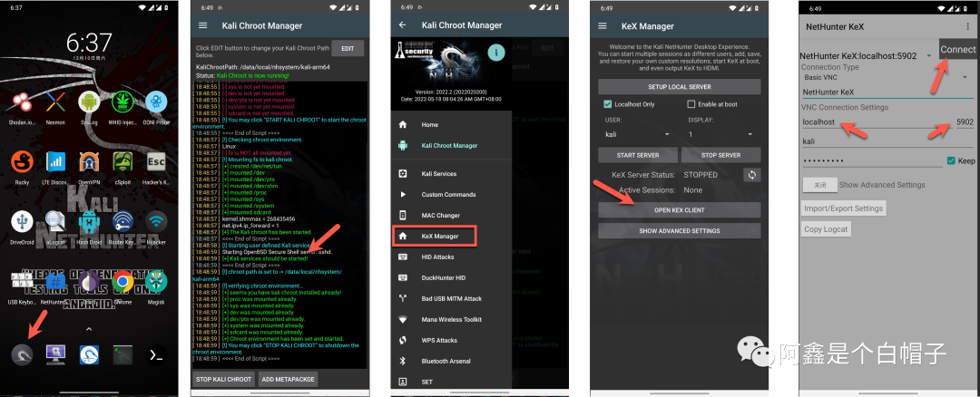Launch the WHID Injector app

[x=122, y=102]
